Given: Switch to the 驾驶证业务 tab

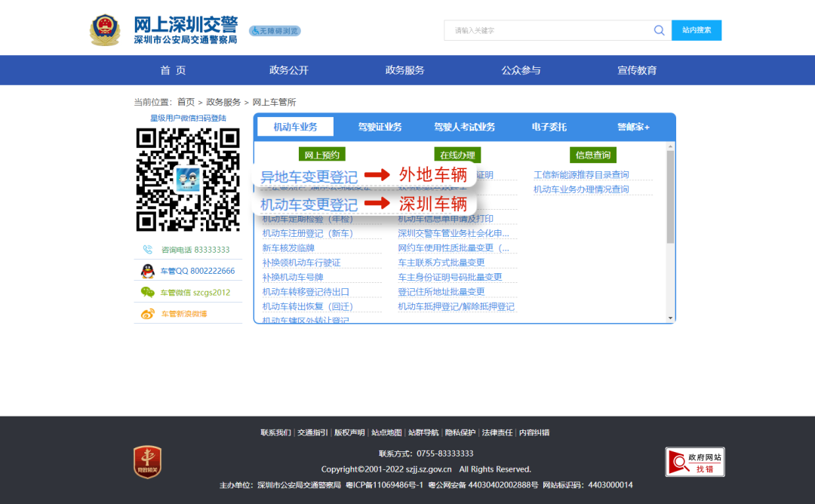Looking at the screenshot, I should (380, 127).
